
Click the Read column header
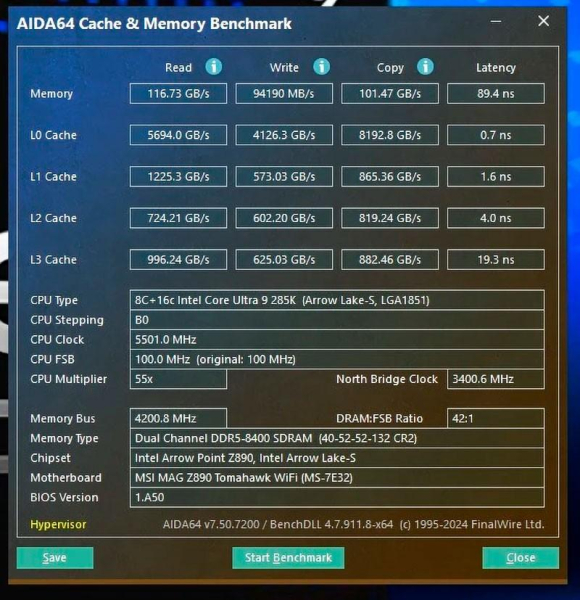point(178,68)
